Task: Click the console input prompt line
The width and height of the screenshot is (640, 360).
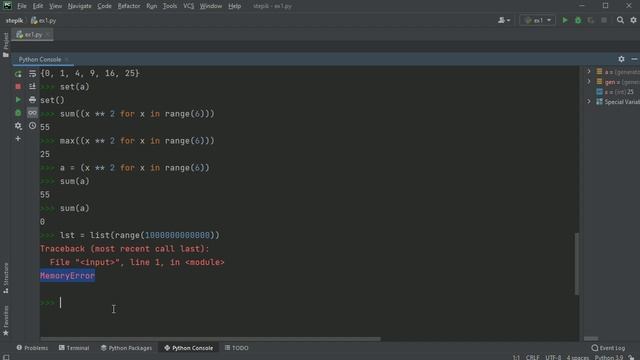Action: point(309,303)
